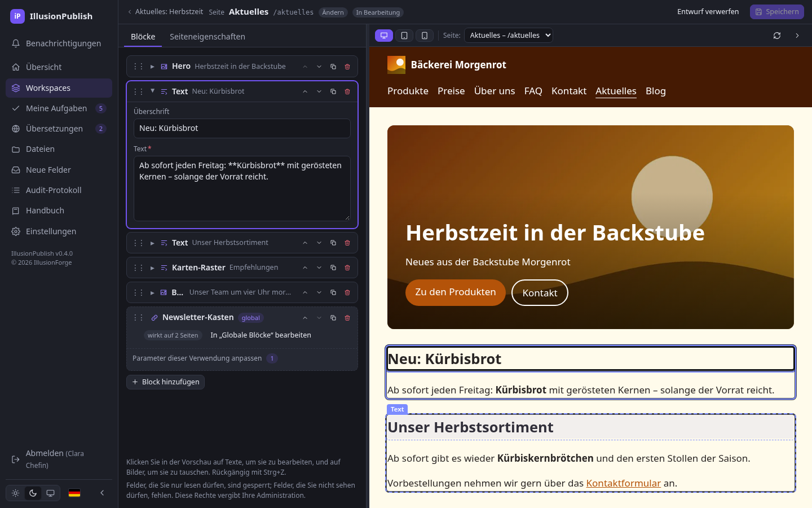
Task: Duplicate the Unser Team block
Action: click(x=333, y=292)
